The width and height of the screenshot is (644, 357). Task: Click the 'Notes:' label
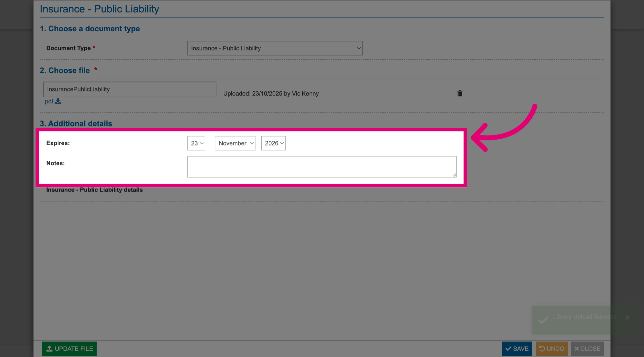click(x=55, y=163)
